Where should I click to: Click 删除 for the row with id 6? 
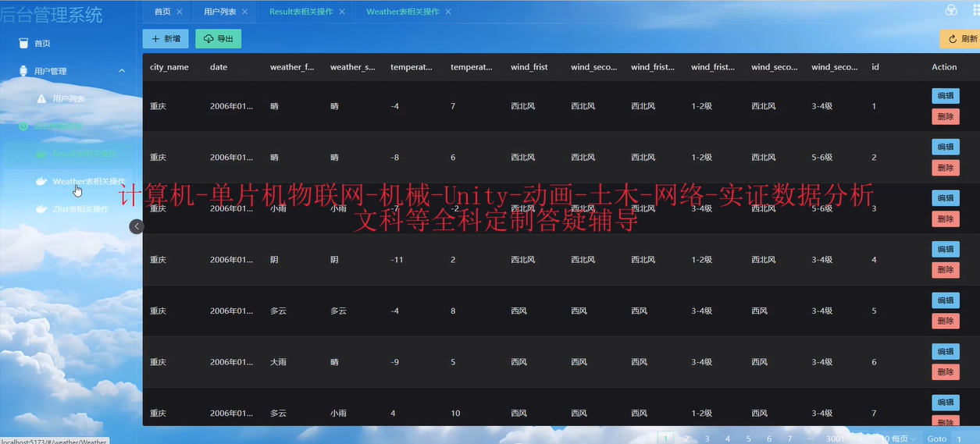[946, 372]
